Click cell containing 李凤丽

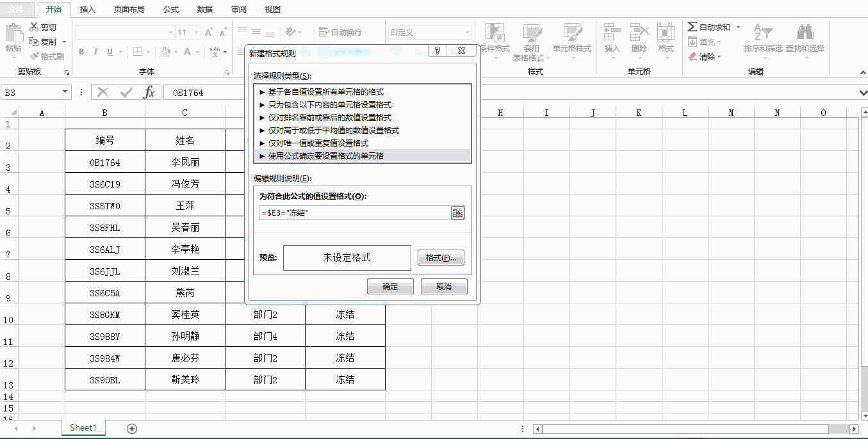point(185,163)
